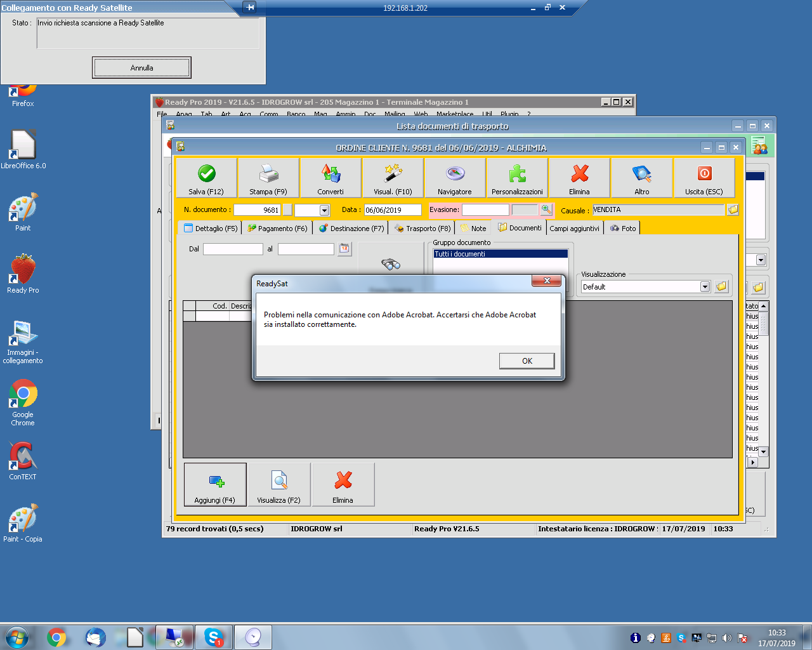Click the Data field showing 06/06/2019

click(393, 210)
